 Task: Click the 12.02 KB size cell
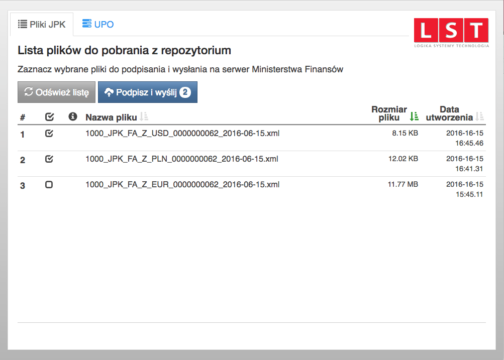(403, 159)
